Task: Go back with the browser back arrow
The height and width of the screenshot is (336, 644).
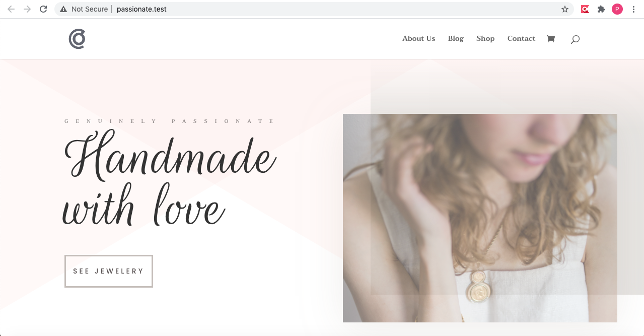Action: 11,9
